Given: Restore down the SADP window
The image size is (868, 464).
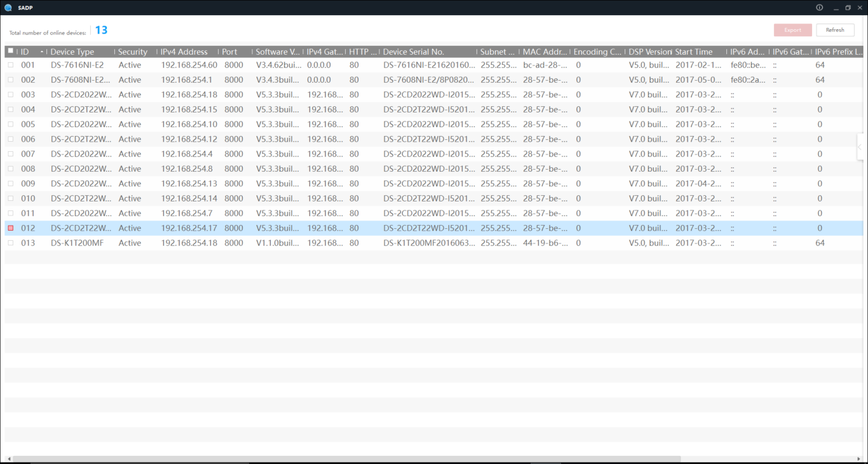Looking at the screenshot, I should (x=848, y=8).
